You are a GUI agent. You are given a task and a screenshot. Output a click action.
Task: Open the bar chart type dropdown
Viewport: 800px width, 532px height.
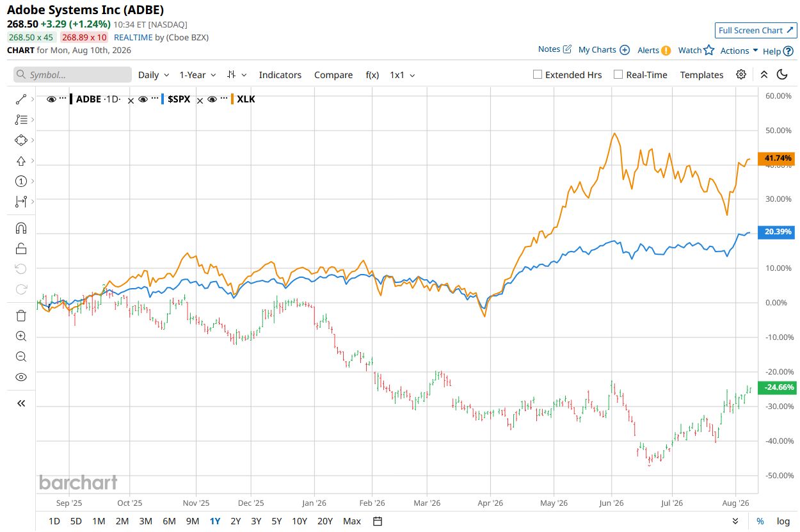click(x=236, y=75)
